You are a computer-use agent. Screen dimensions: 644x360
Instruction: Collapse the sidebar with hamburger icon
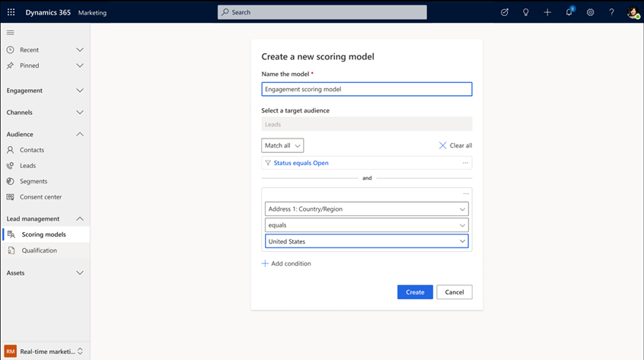click(x=10, y=33)
